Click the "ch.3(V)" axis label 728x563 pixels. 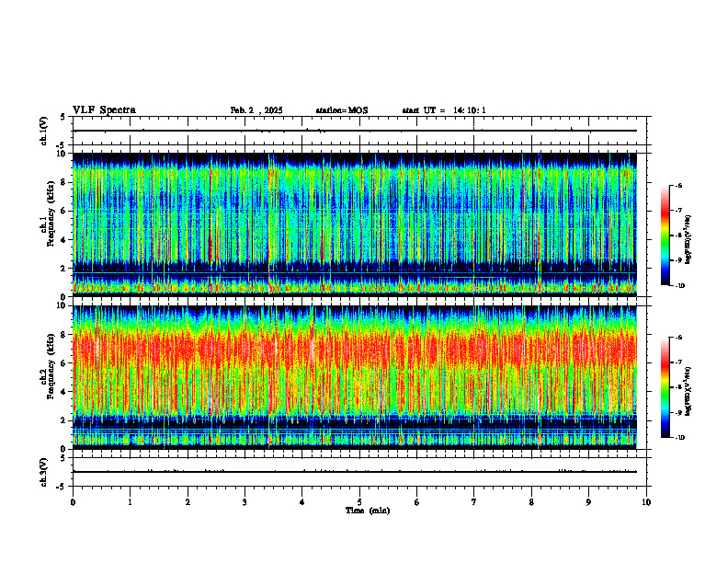click(x=44, y=472)
